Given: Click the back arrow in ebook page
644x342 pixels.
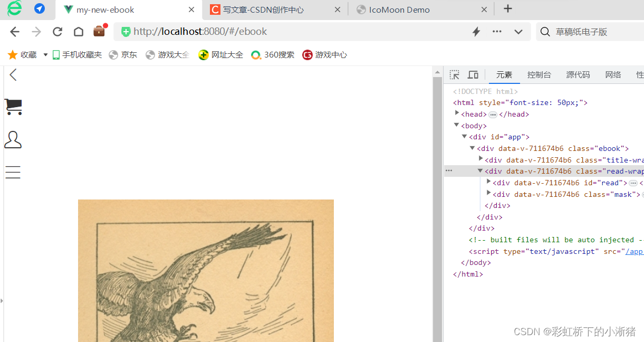Looking at the screenshot, I should 13,75.
